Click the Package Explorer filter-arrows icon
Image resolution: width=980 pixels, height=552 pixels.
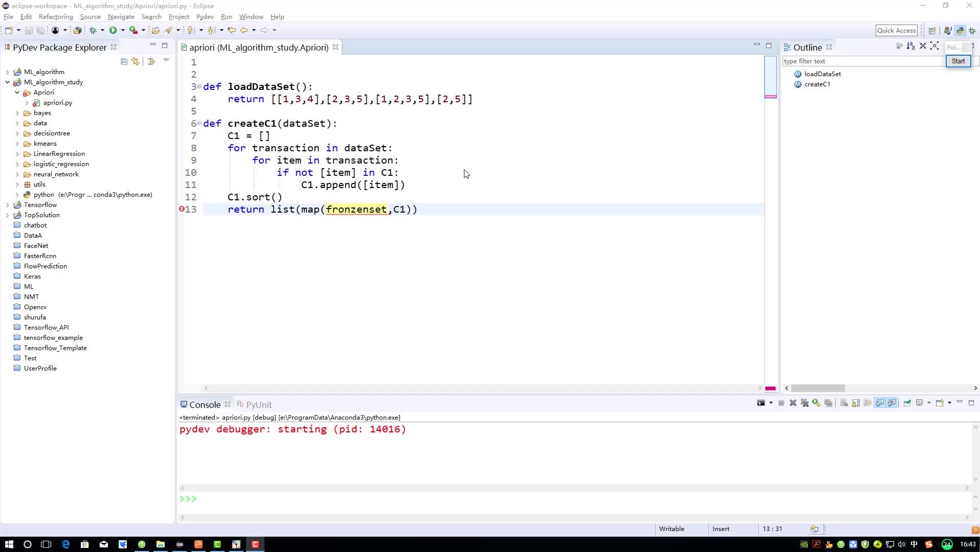click(x=151, y=61)
